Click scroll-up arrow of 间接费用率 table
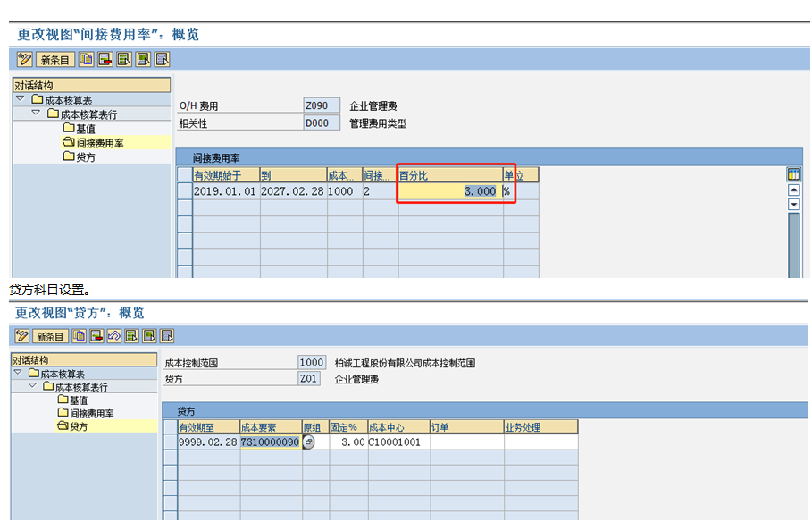 (793, 190)
